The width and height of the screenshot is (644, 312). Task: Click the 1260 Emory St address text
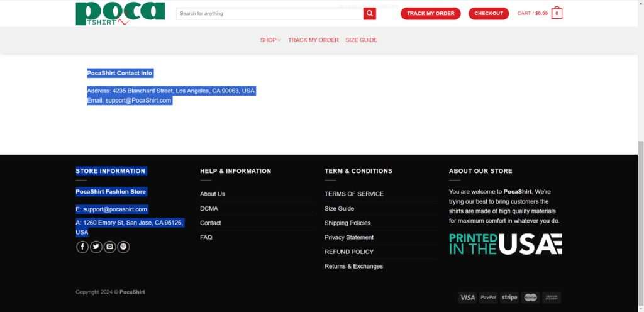pos(130,228)
